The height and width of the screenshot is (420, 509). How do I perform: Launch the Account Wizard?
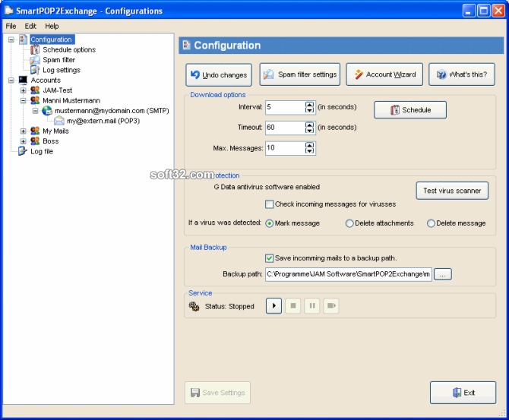click(x=384, y=74)
